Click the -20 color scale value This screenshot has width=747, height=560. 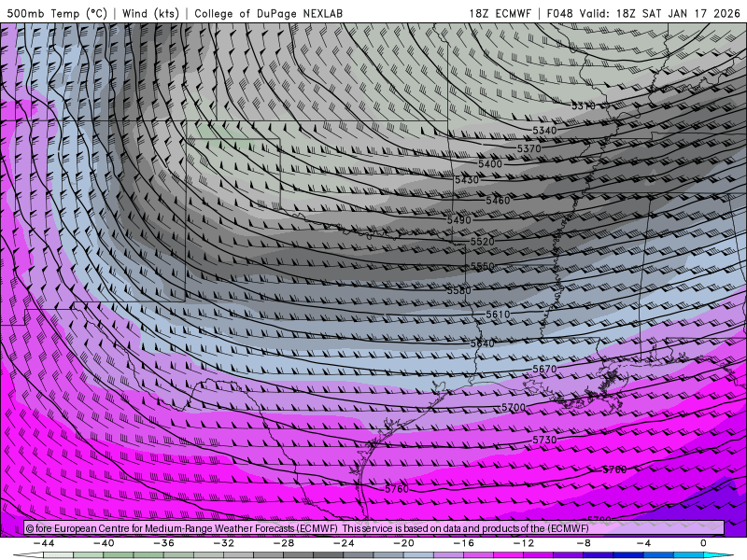(404, 543)
